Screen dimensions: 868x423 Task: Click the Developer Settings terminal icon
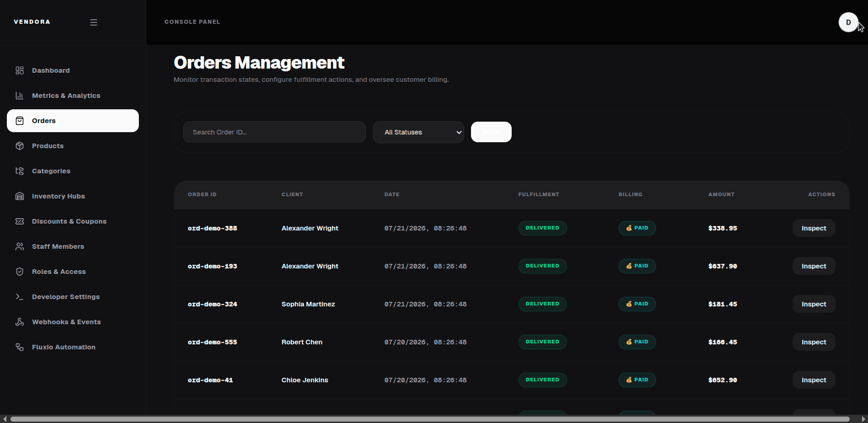coord(20,297)
